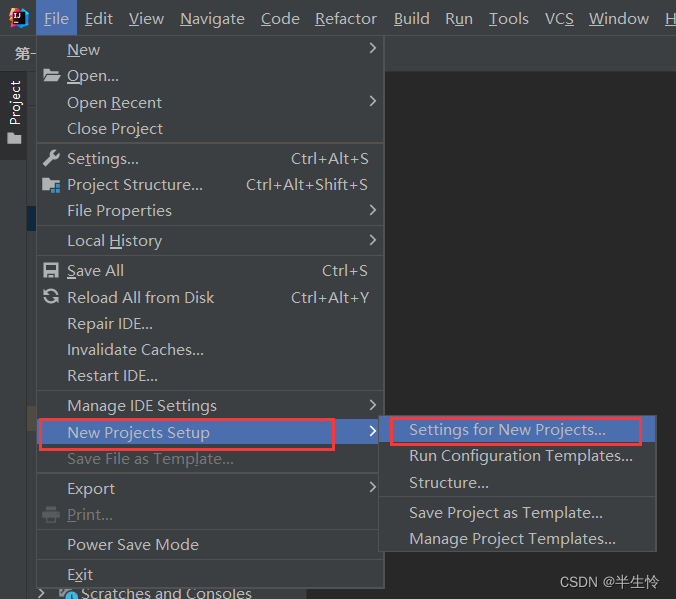This screenshot has width=676, height=599.
Task: Expand the Manage IDE Settings submenu arrow
Action: tap(372, 405)
